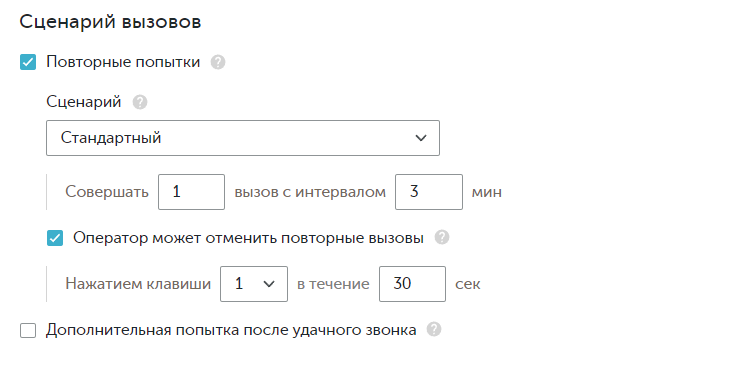Click the chevron arrow in key selector
The width and height of the screenshot is (738, 369).
click(269, 284)
